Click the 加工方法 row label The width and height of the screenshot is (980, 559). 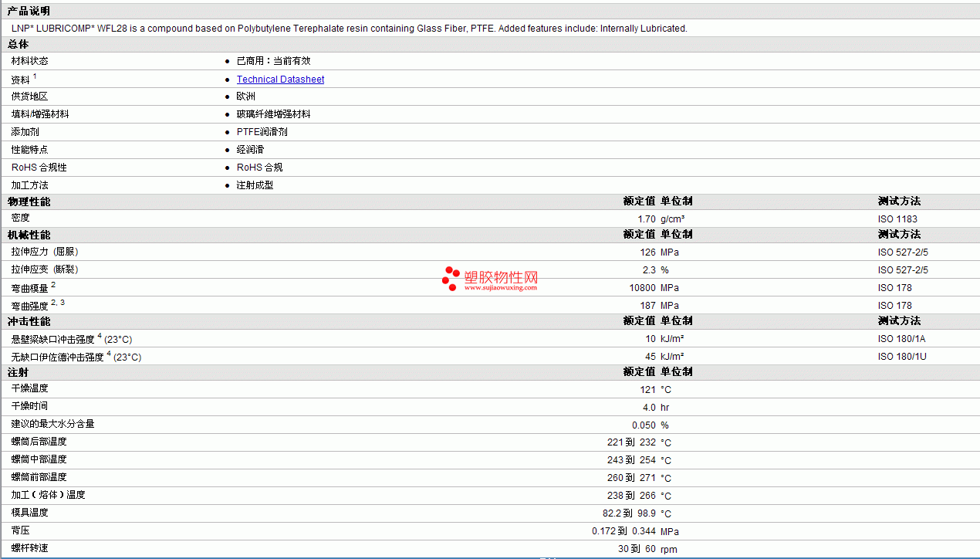29,185
